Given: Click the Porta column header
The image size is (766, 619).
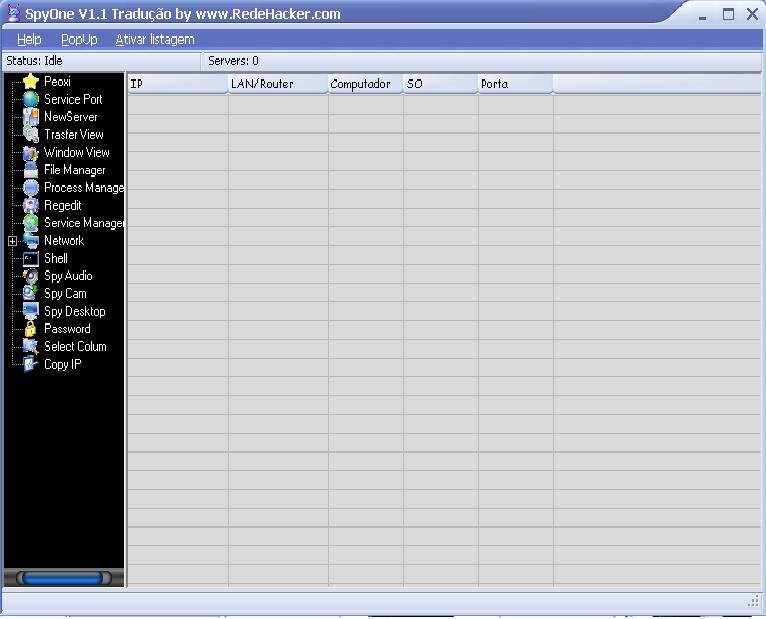Looking at the screenshot, I should click(514, 84).
